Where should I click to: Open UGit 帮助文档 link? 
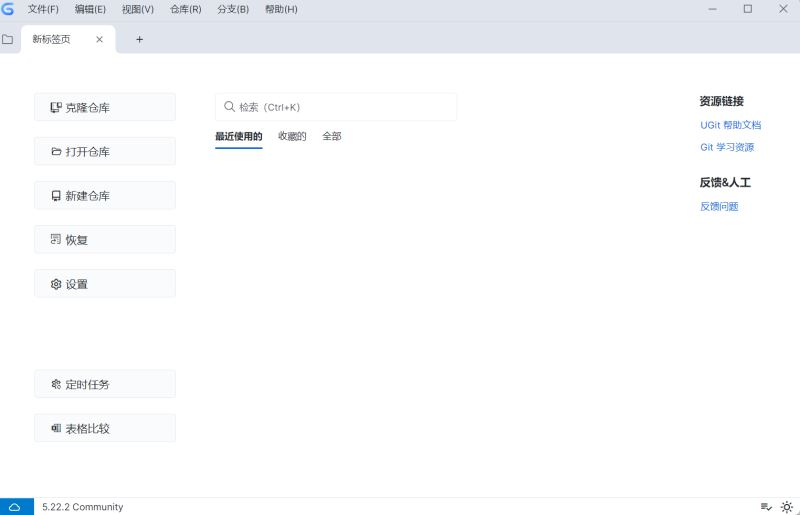730,125
